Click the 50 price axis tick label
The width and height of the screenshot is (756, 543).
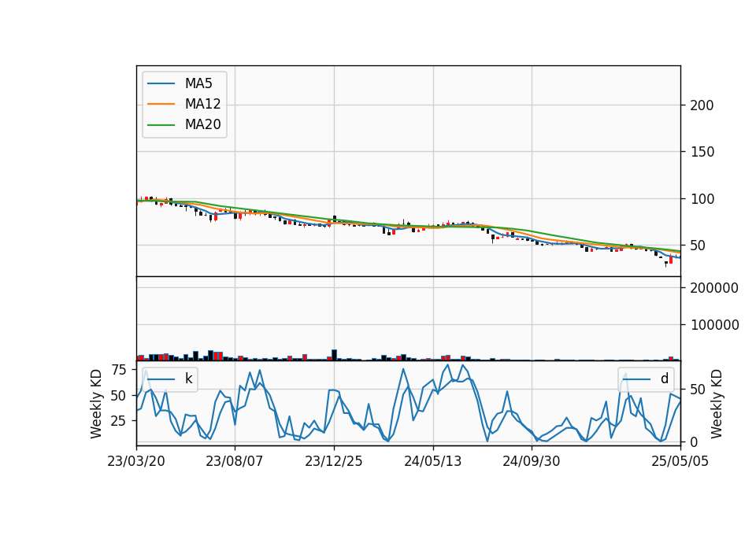(698, 246)
